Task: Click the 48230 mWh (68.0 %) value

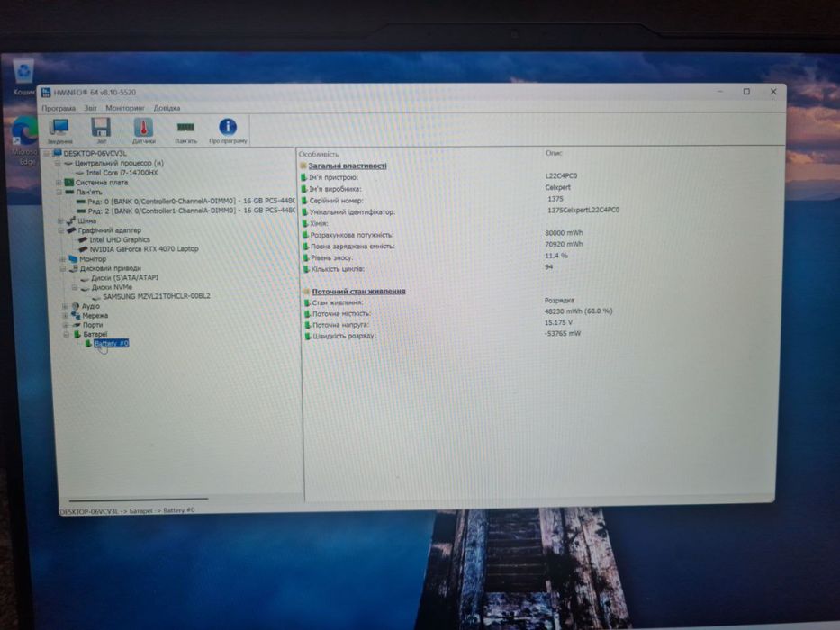Action: [578, 311]
